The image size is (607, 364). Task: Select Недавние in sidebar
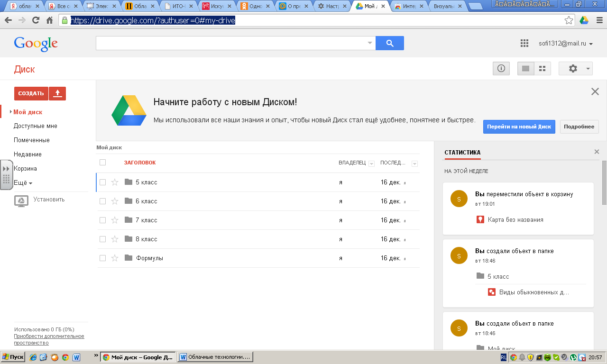(28, 155)
